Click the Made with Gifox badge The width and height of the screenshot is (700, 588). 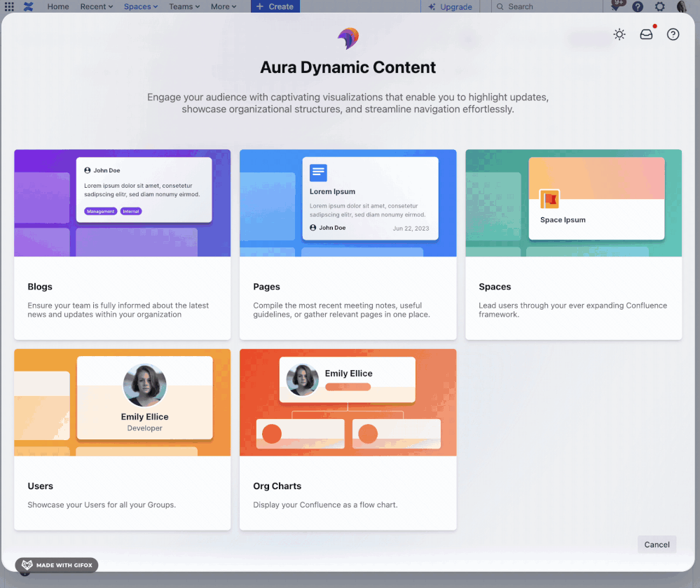click(x=57, y=565)
